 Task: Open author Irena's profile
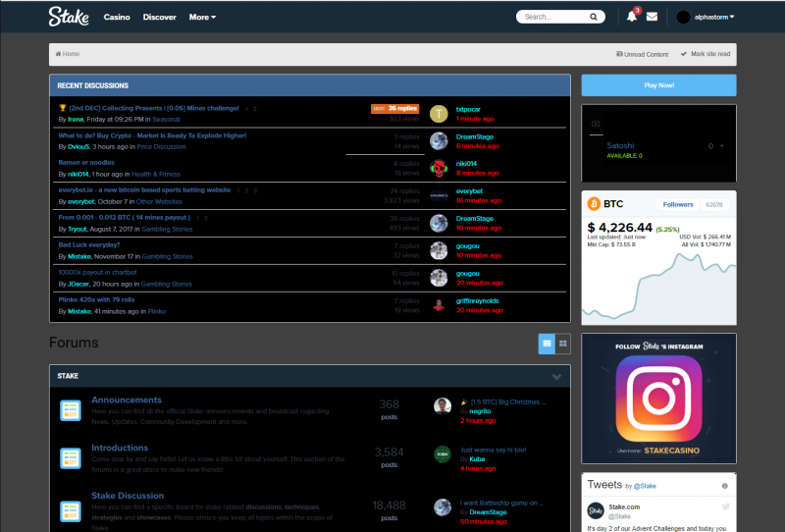coord(76,119)
